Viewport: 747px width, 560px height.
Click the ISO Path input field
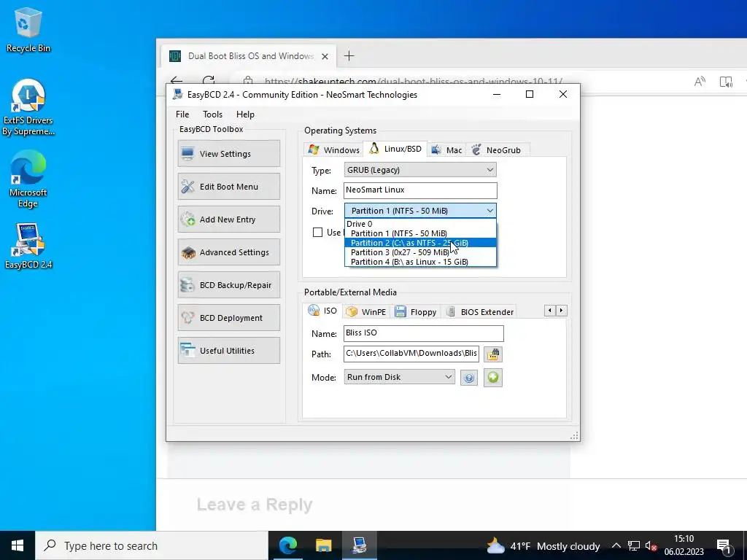click(x=411, y=354)
